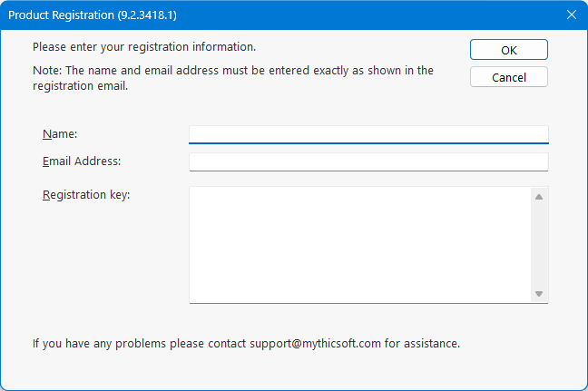Screen dimensions: 588x391
Task: Click "registration email." line of the note
Action: click(x=80, y=87)
